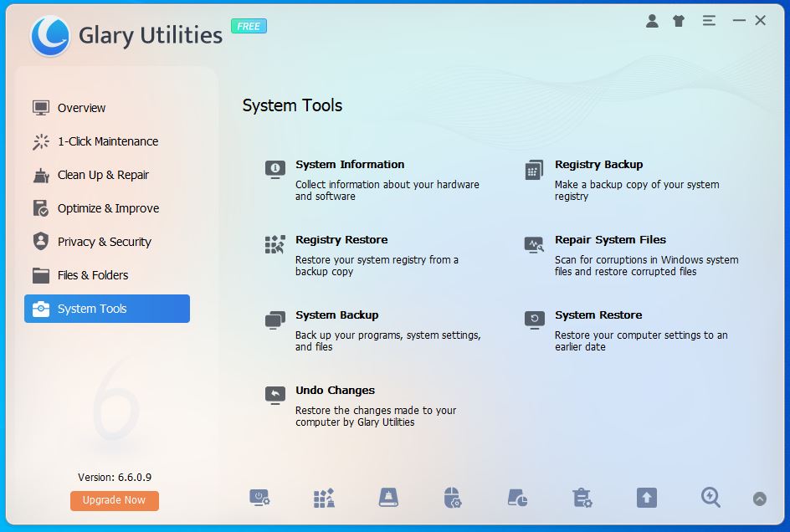Click the Undo Changes tool icon
The image size is (790, 532).
275,395
